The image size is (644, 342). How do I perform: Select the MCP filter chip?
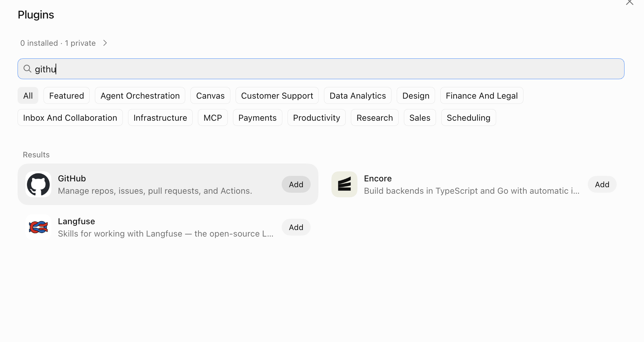[x=213, y=118]
